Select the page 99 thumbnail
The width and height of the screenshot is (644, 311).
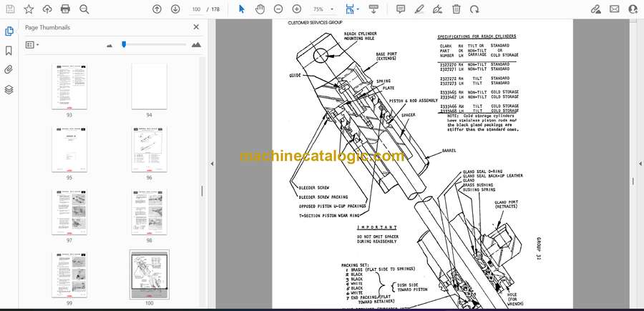click(x=69, y=275)
